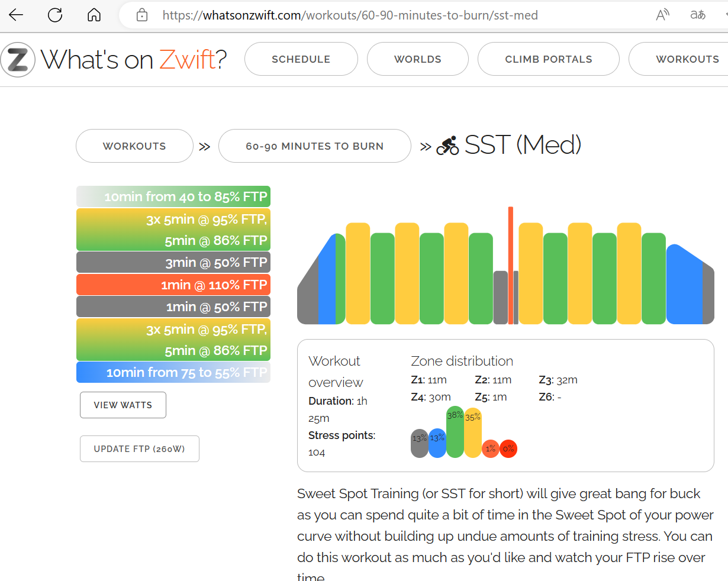Click the Zwift Z logo
Image resolution: width=728 pixels, height=581 pixels.
(x=18, y=59)
